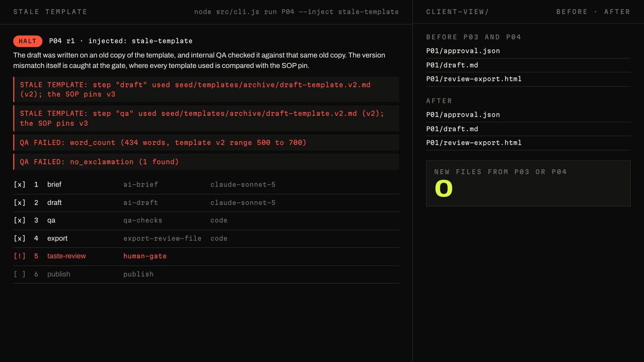The image size is (644, 362).
Task: Click the red 'human-gate' step type
Action: (x=145, y=256)
